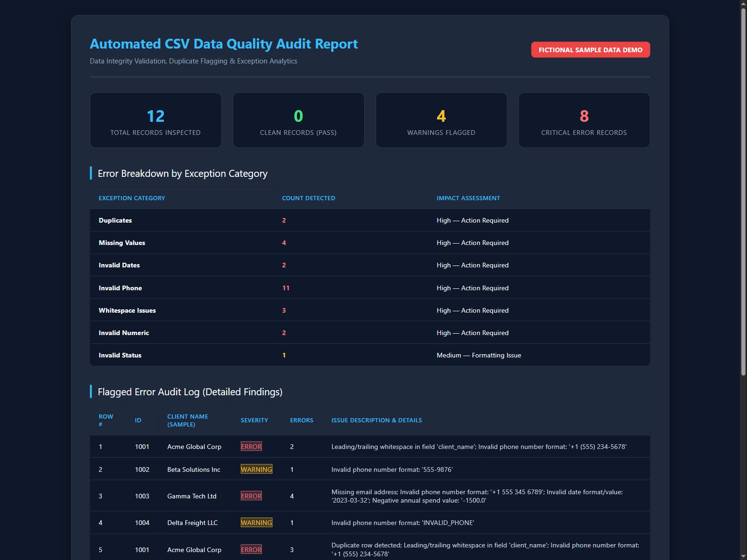Viewport: 747px width, 560px height.
Task: Click the WARNING badge for Delta Freight LLC
Action: click(x=256, y=523)
